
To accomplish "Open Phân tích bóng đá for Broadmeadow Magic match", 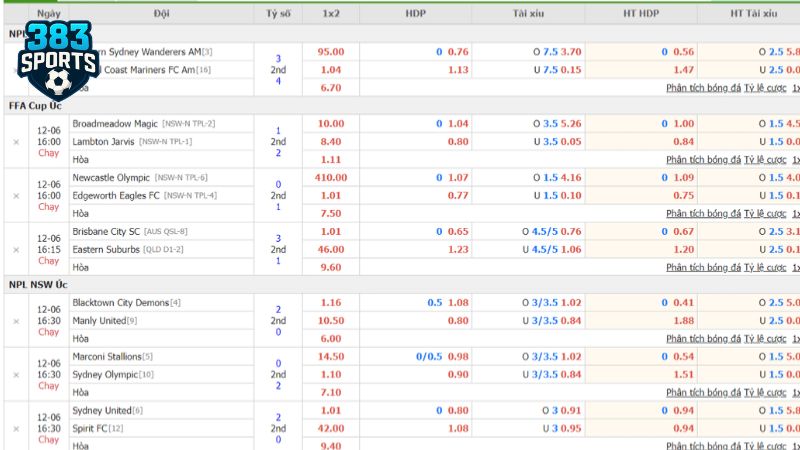I will pos(703,159).
